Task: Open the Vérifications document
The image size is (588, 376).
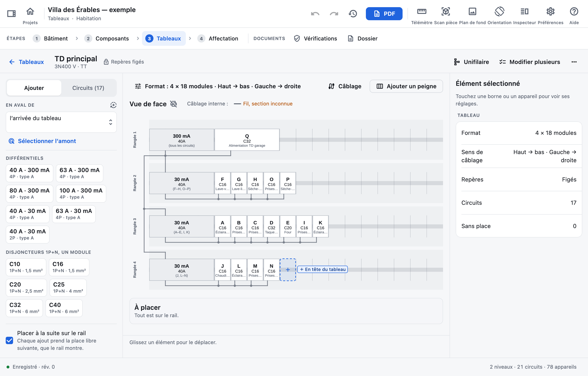Action: (x=315, y=38)
